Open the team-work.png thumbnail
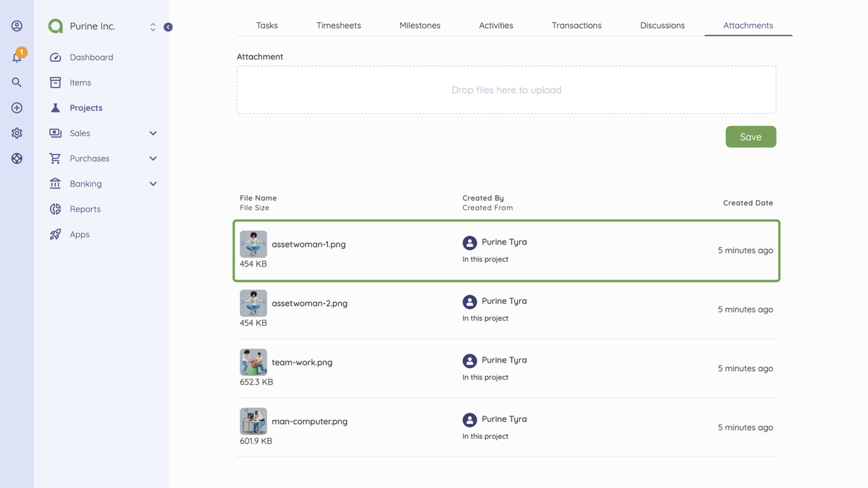This screenshot has width=868, height=488. click(253, 362)
